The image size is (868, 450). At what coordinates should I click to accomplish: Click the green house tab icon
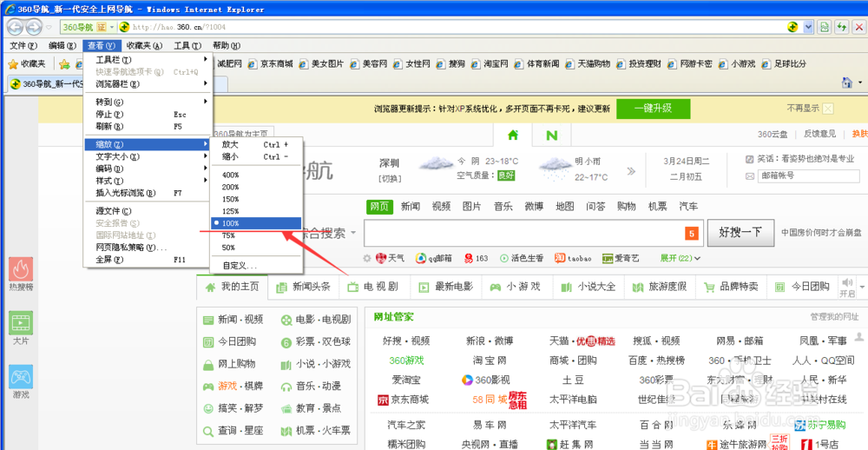pyautogui.click(x=513, y=135)
